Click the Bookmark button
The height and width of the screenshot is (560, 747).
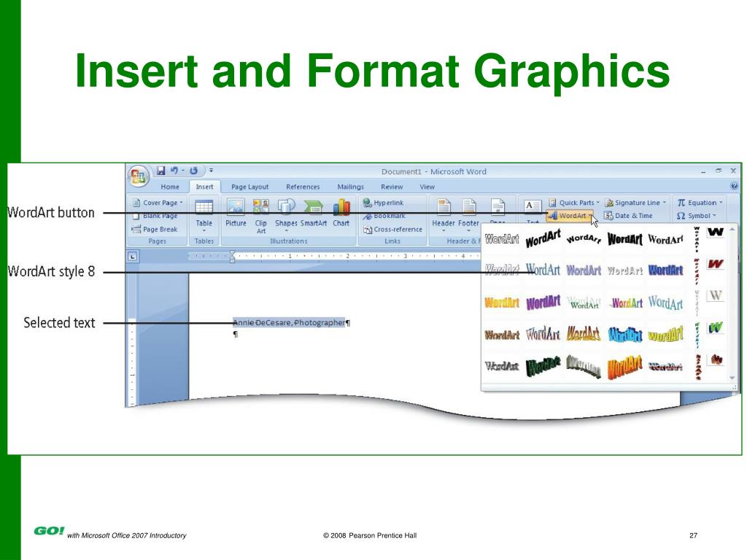(x=384, y=216)
